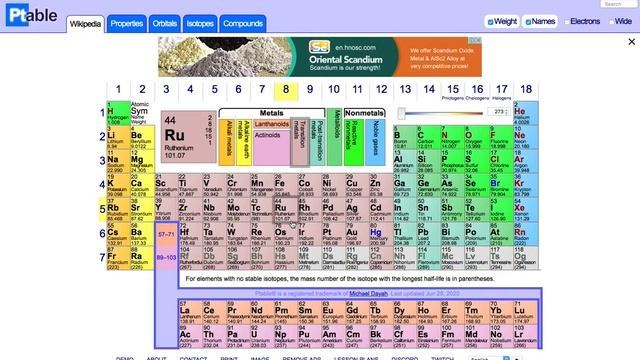640x360 pixels.
Task: Click the Search field
Action: click(x=618, y=4)
